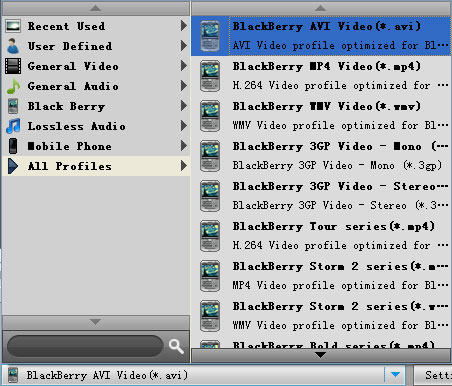
Task: Choose Storm 2 series MP4 Video profile
Action: point(321,276)
